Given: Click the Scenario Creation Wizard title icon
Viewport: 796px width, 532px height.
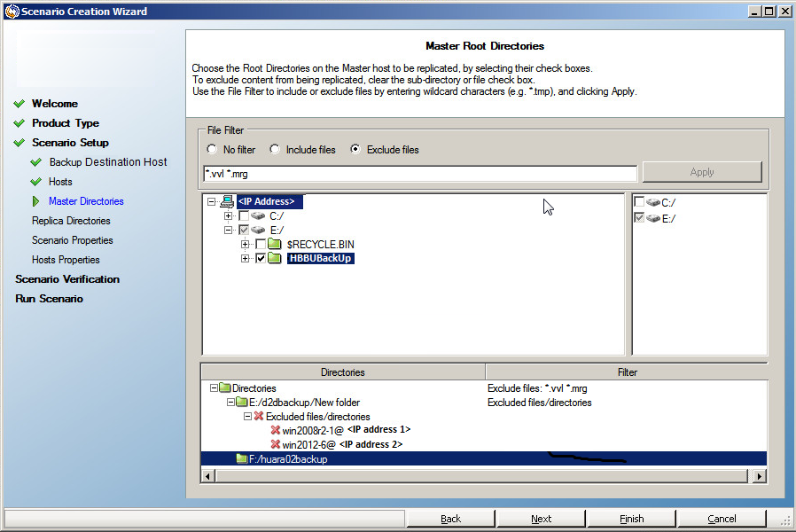Looking at the screenshot, I should [x=12, y=12].
